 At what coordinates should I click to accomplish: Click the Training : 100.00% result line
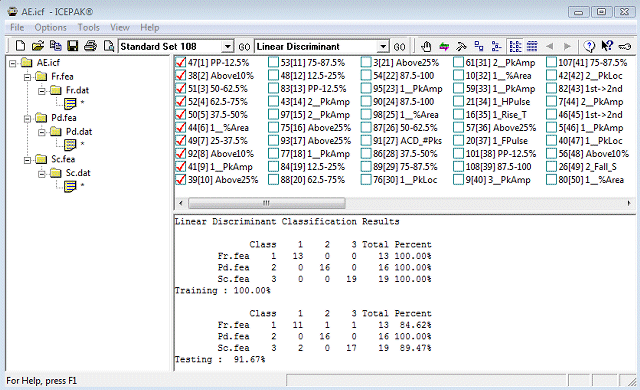pyautogui.click(x=223, y=290)
